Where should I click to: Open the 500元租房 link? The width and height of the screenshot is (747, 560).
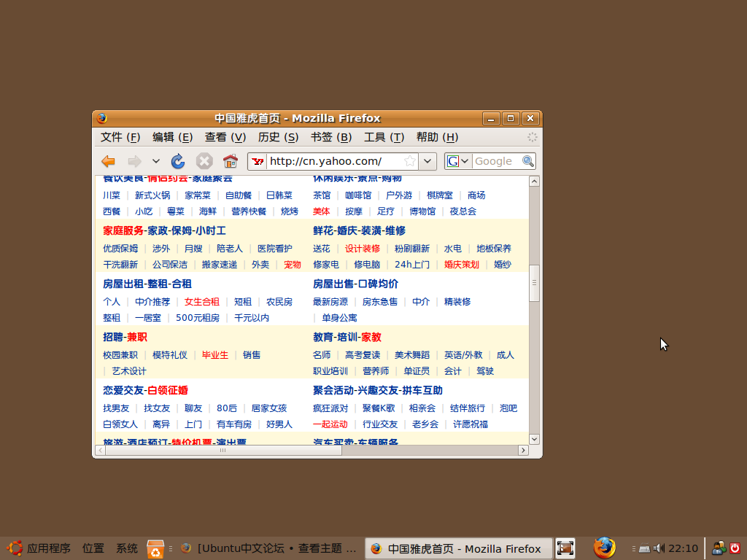[198, 318]
